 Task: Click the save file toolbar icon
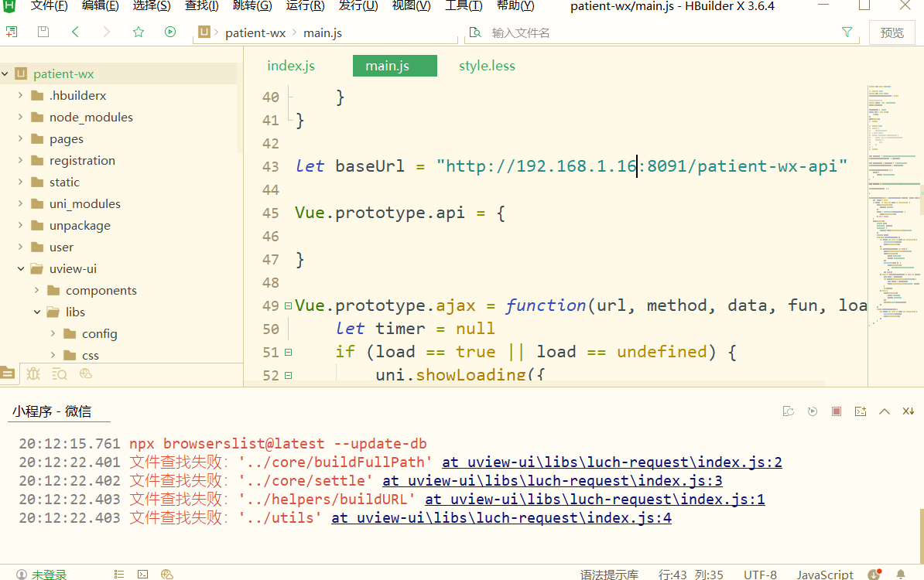pyautogui.click(x=43, y=32)
